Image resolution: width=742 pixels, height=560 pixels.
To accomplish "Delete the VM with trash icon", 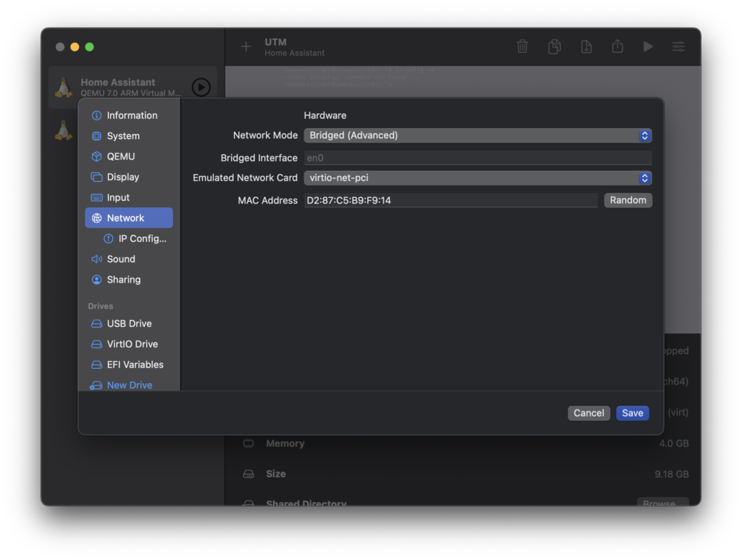I will pos(522,46).
